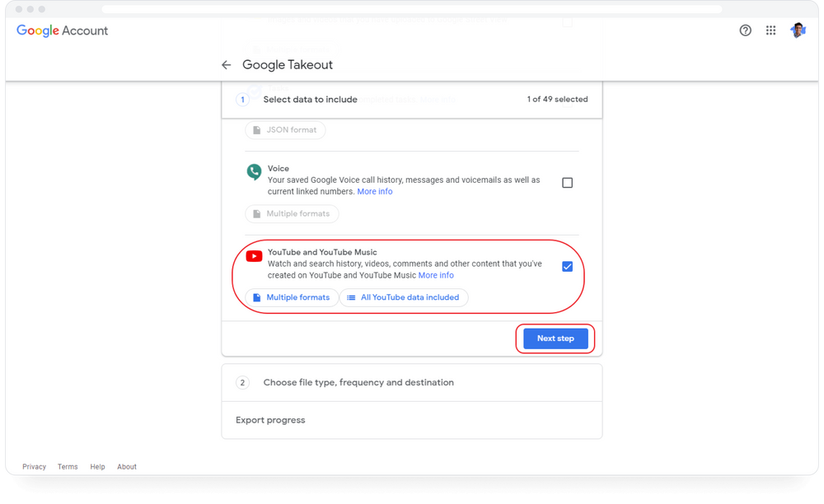The height and width of the screenshot is (504, 824).
Task: Toggle the partially visible checkbox above JSON format
Action: tap(567, 22)
